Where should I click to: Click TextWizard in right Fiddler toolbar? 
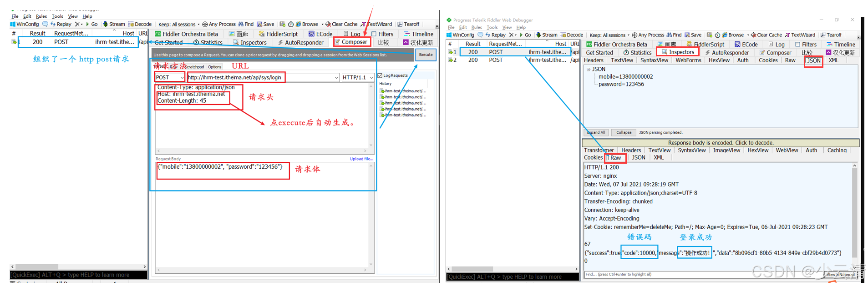tap(800, 35)
